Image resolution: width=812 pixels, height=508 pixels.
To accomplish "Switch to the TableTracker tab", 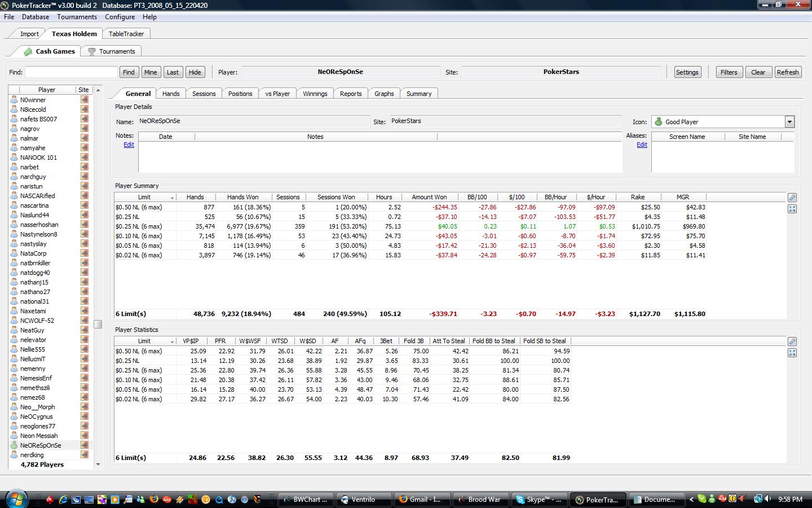I will point(126,34).
